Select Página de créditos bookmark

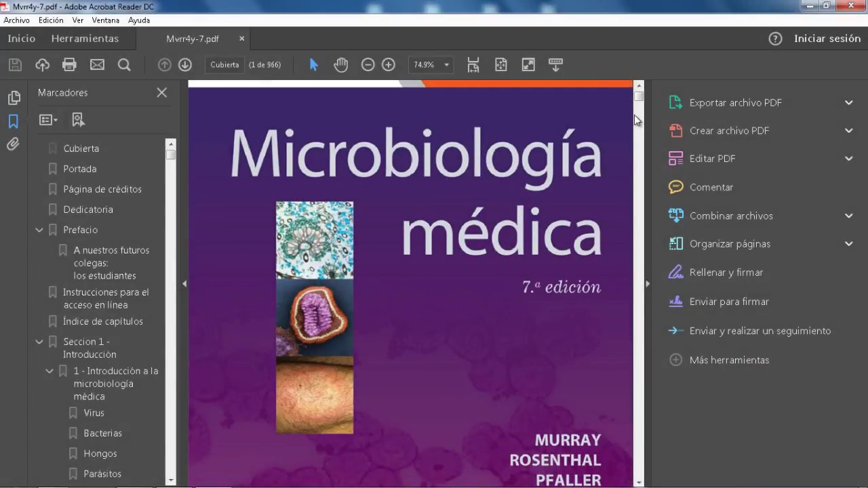(102, 189)
